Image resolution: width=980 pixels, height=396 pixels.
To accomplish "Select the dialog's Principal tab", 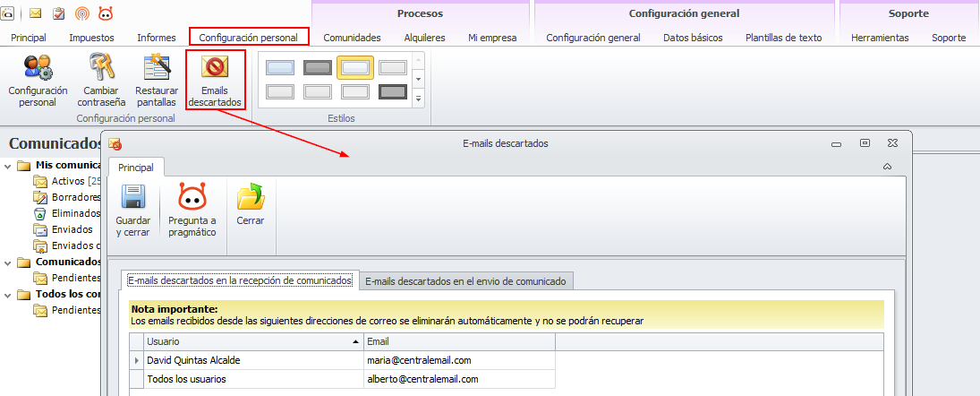I will [136, 168].
